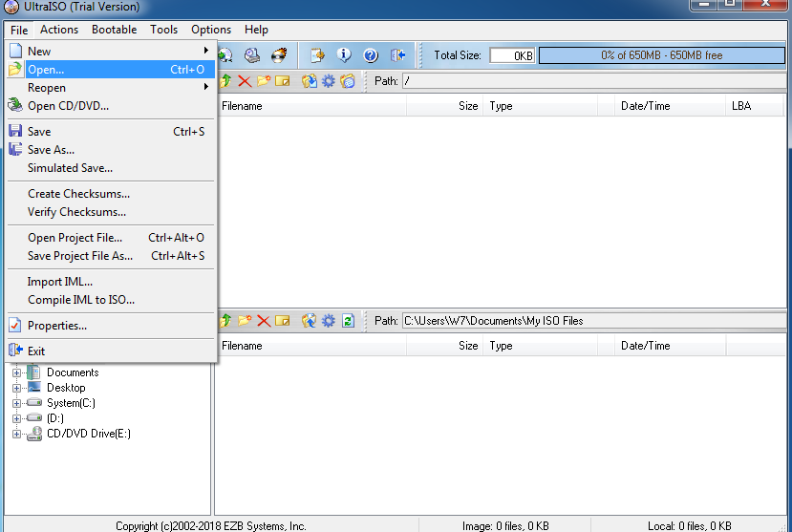Select CD/DVD Drive(E:) in the tree
This screenshot has width=792, height=532.
click(89, 434)
